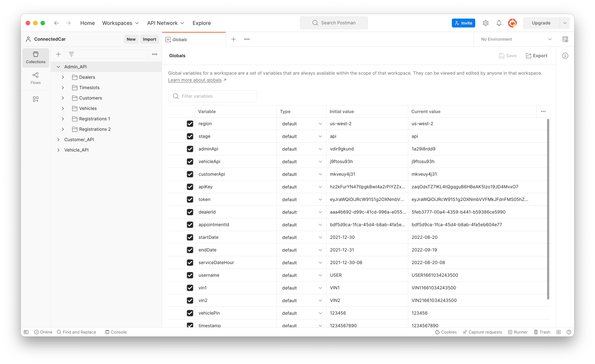
Task: Open tab overflow options menu
Action: point(247,39)
